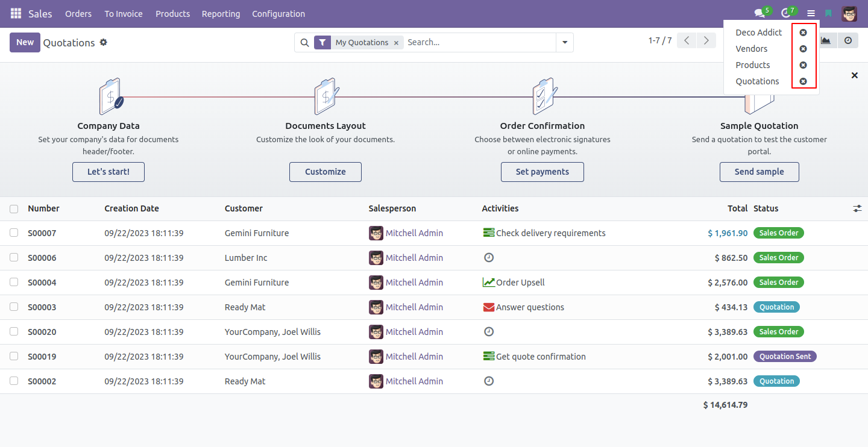Viewport: 868px width, 447px height.
Task: Click the Set payments button
Action: [x=542, y=172]
